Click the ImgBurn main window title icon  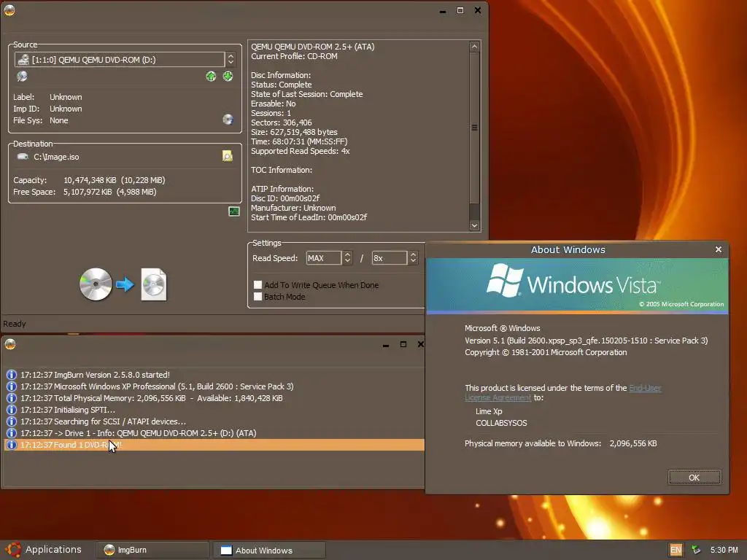tap(9, 10)
